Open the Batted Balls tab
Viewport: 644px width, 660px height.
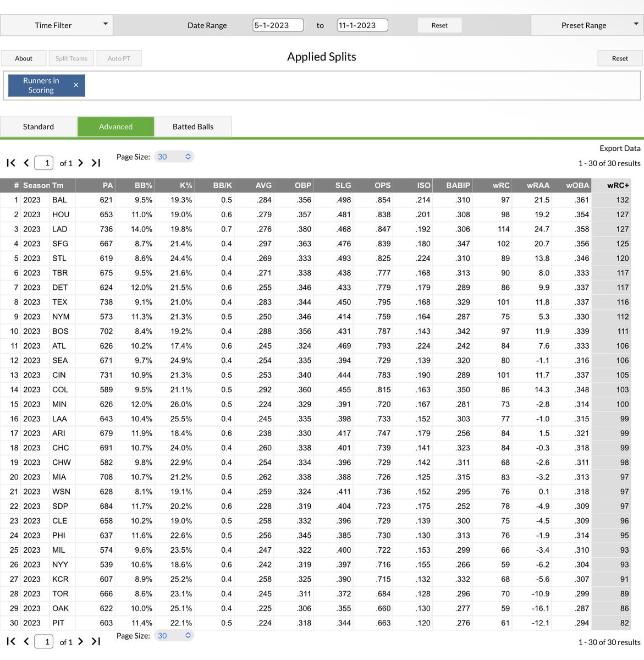point(193,127)
